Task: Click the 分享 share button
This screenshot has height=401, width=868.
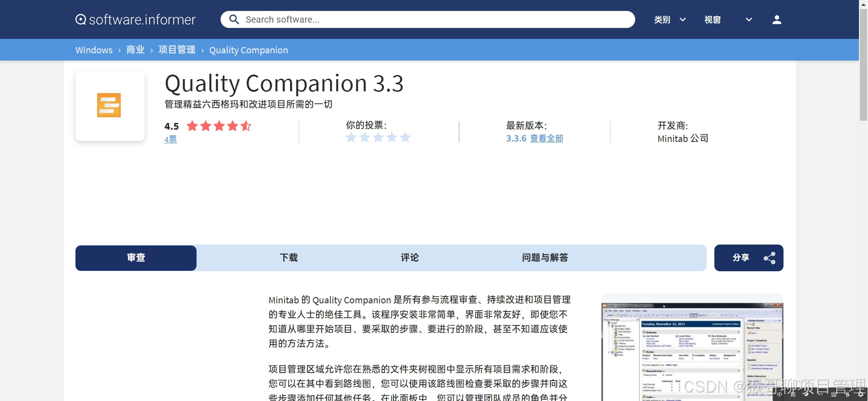Action: [x=749, y=258]
